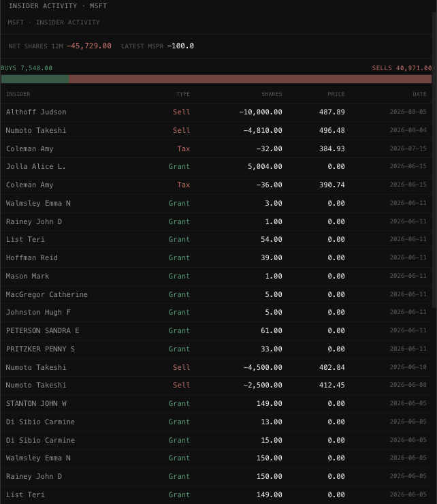Click the 33.00 shares value
437x504 pixels.
coord(271,349)
